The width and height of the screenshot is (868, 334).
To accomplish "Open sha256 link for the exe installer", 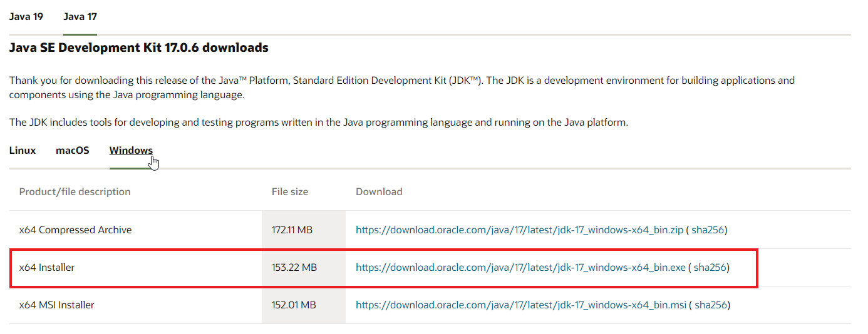I will point(710,267).
